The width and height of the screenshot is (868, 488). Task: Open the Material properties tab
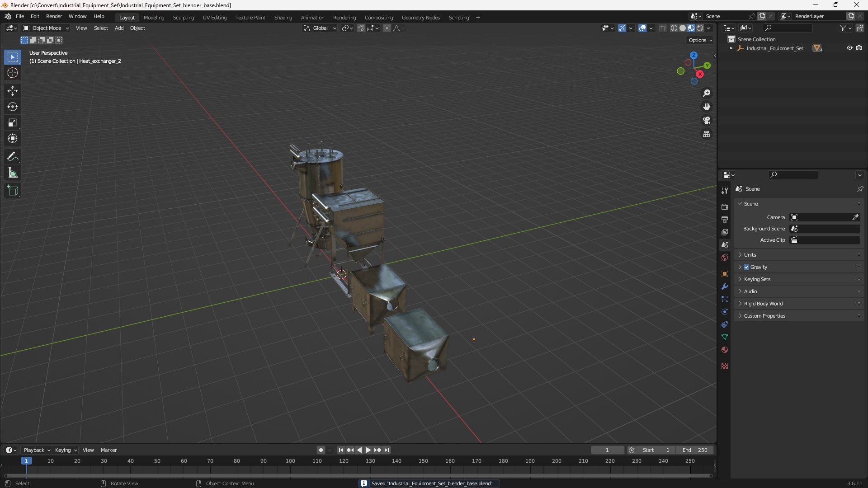[x=725, y=350]
